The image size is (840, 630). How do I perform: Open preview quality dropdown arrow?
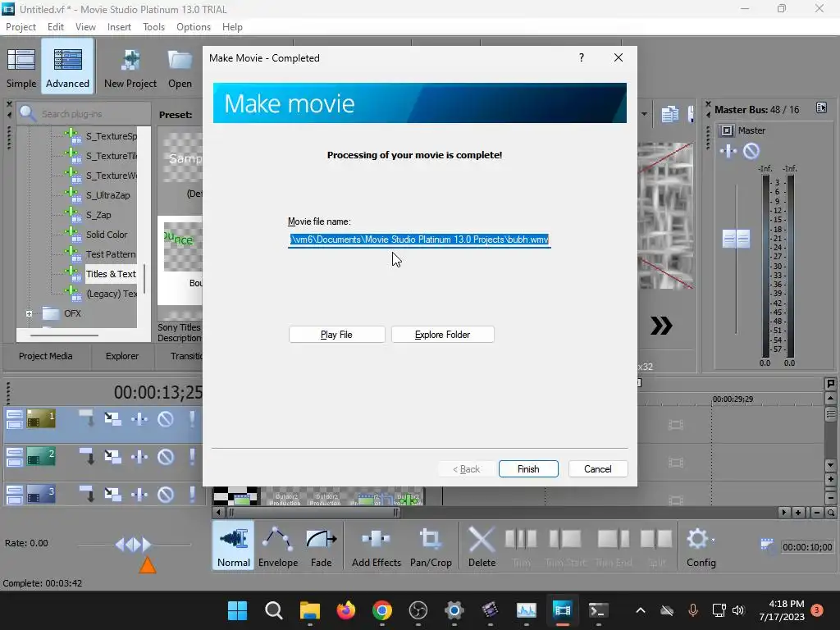[x=644, y=114]
